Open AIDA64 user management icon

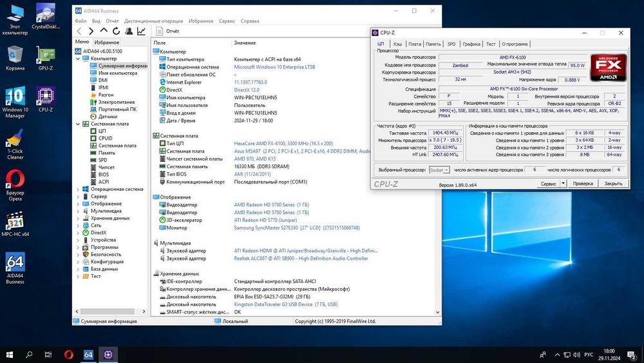tap(129, 31)
